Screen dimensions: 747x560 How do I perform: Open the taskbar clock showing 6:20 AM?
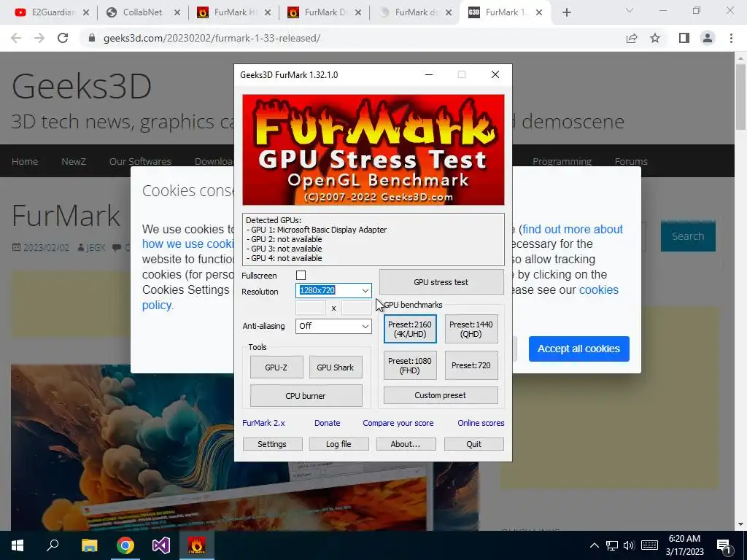684,545
